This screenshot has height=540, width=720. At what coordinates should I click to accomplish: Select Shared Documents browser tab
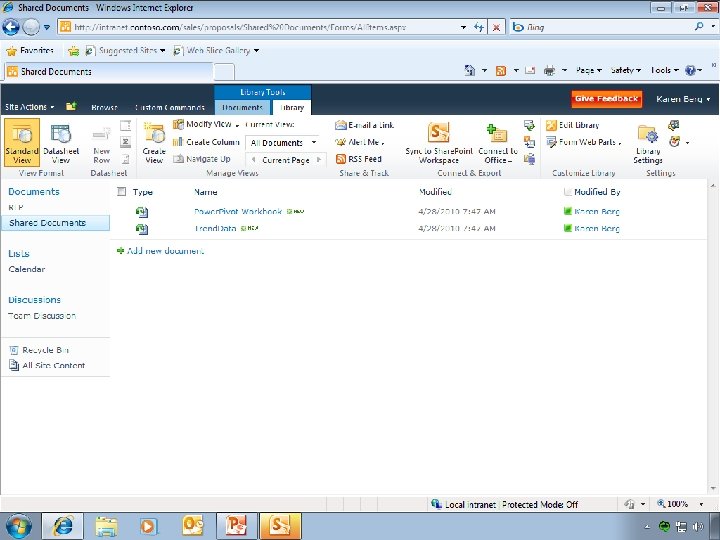108,72
